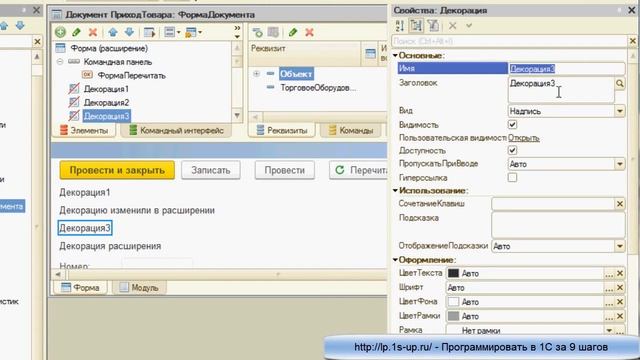Viewport: 640px width, 360px height.
Task: Collapse the Оформление section
Action: pos(395,260)
